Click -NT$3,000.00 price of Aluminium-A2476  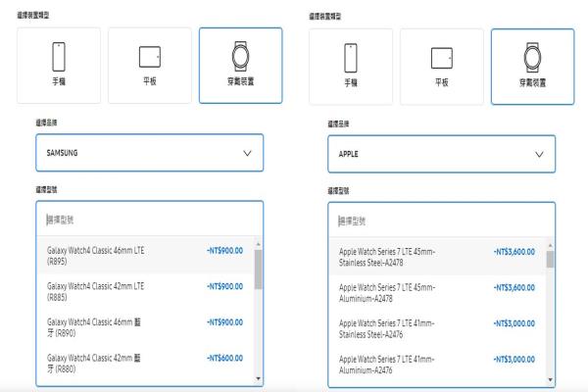point(514,359)
